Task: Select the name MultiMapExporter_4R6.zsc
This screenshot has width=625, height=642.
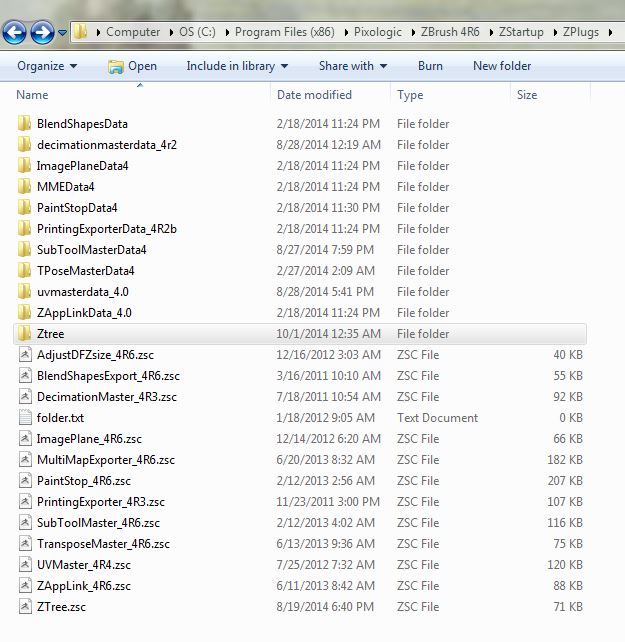Action: coord(106,459)
